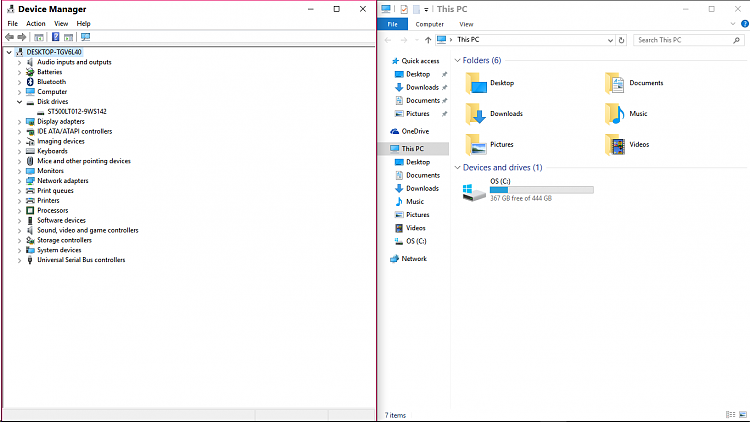Open the Computer ribbon tab
This screenshot has height=422, width=750.
[x=430, y=23]
